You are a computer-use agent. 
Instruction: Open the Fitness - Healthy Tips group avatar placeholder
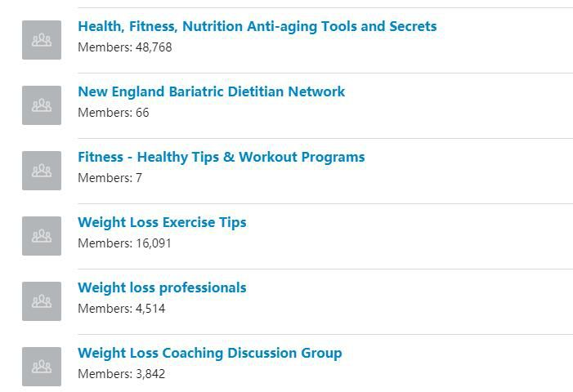(42, 171)
